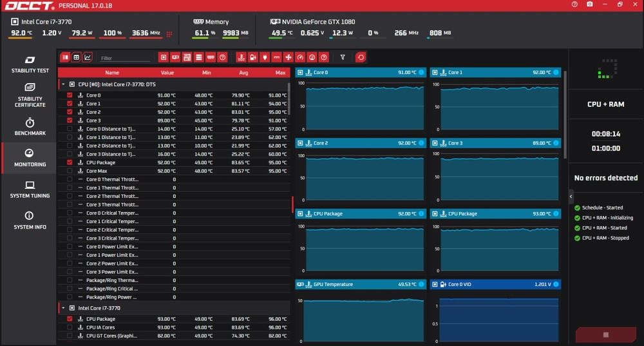Enable Core 0 Thermal Throttling checkbox
Screen dimensions: 644x346
click(70, 179)
